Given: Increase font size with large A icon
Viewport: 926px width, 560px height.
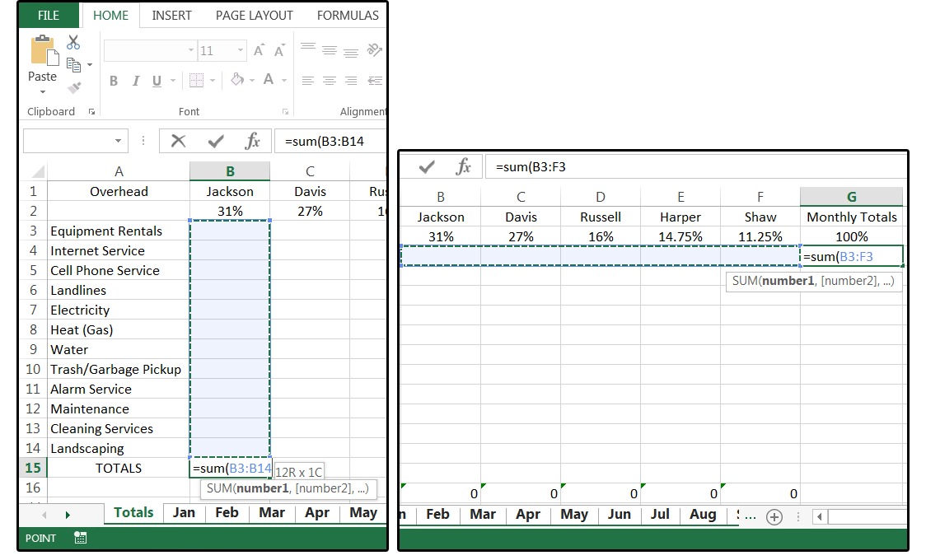Looking at the screenshot, I should click(x=259, y=51).
